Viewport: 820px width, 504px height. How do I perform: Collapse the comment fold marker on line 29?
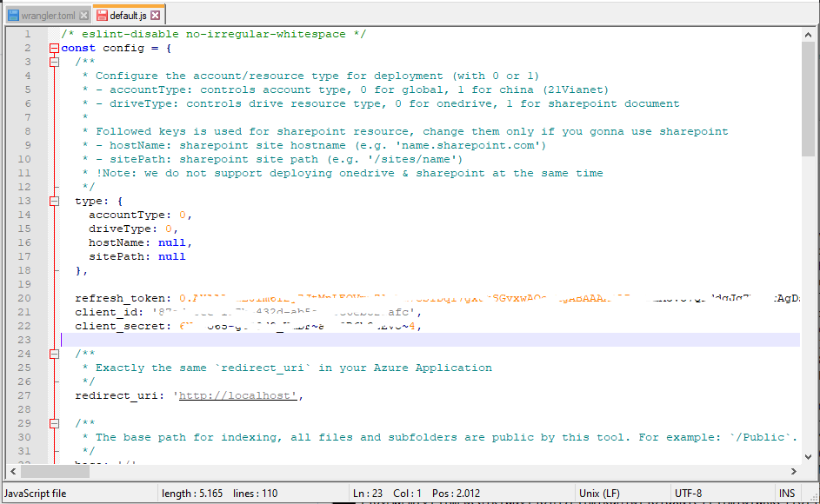click(54, 423)
